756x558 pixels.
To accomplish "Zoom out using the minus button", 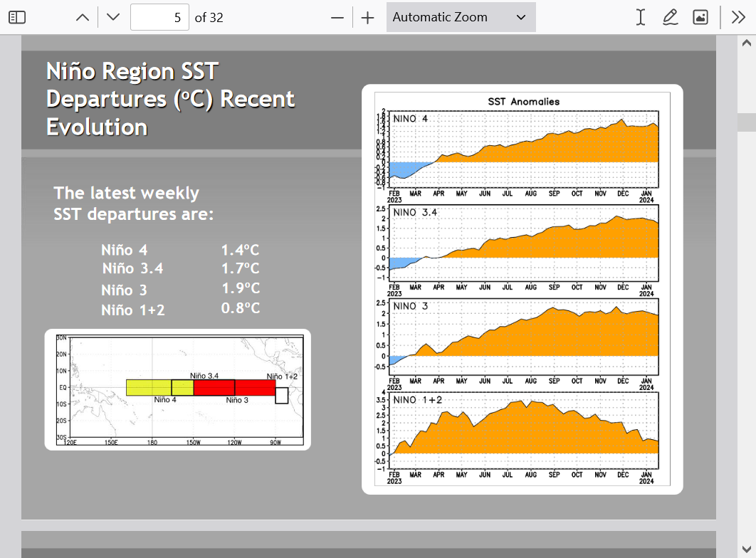I will point(337,17).
